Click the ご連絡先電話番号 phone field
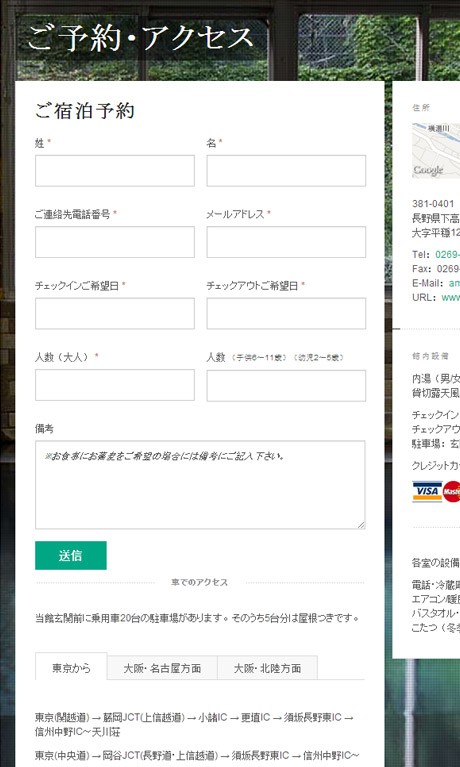This screenshot has height=767, width=460. (115, 242)
